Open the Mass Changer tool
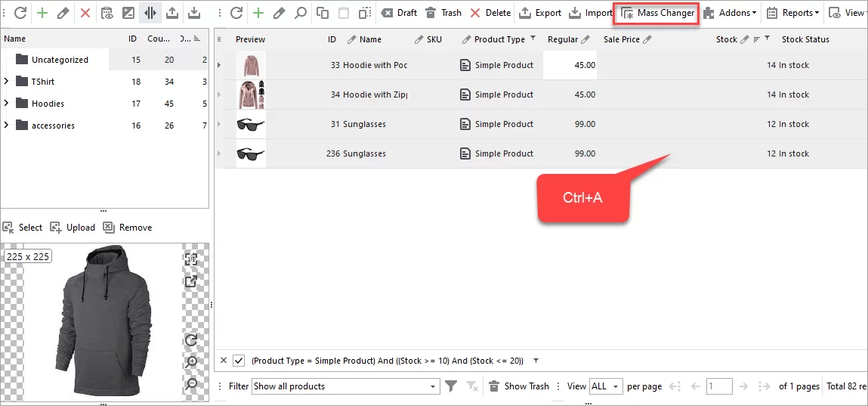Viewport: 868px width, 406px height. [657, 13]
